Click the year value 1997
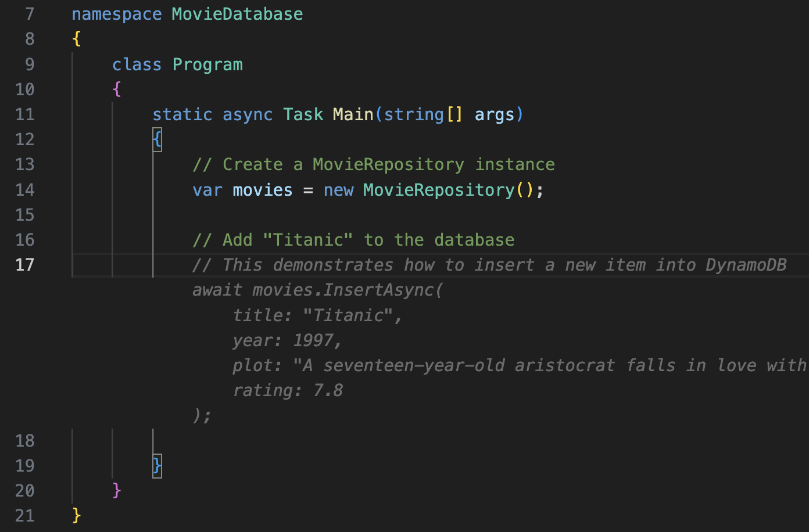Screen dimensions: 809x532 tap(314, 340)
